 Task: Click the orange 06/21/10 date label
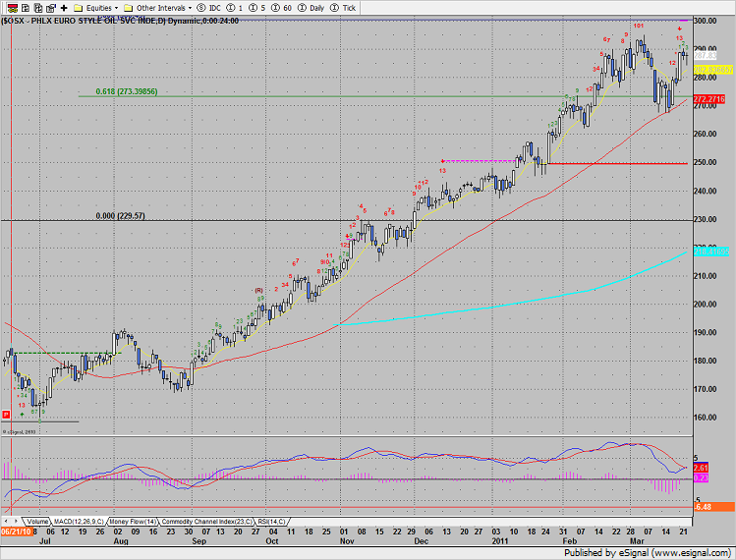pos(16,532)
